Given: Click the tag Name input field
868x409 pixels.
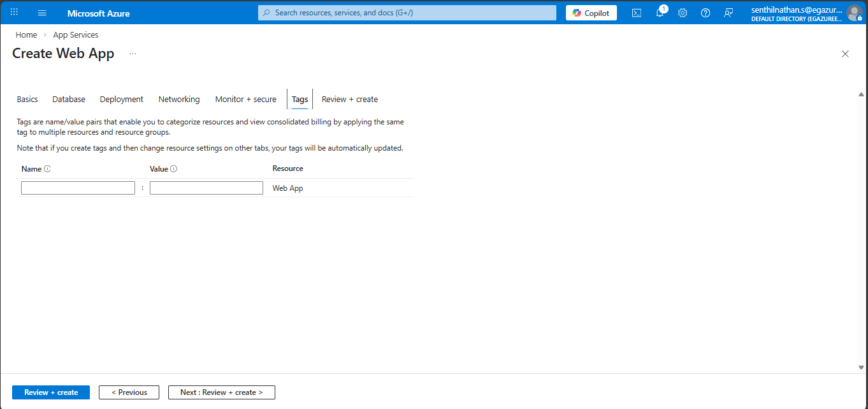Looking at the screenshot, I should tap(78, 188).
